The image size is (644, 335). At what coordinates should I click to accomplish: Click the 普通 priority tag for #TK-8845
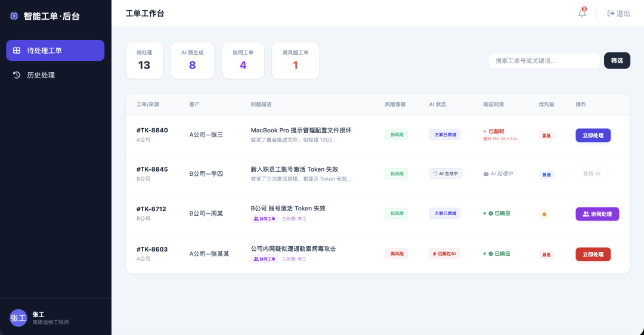[x=546, y=175]
